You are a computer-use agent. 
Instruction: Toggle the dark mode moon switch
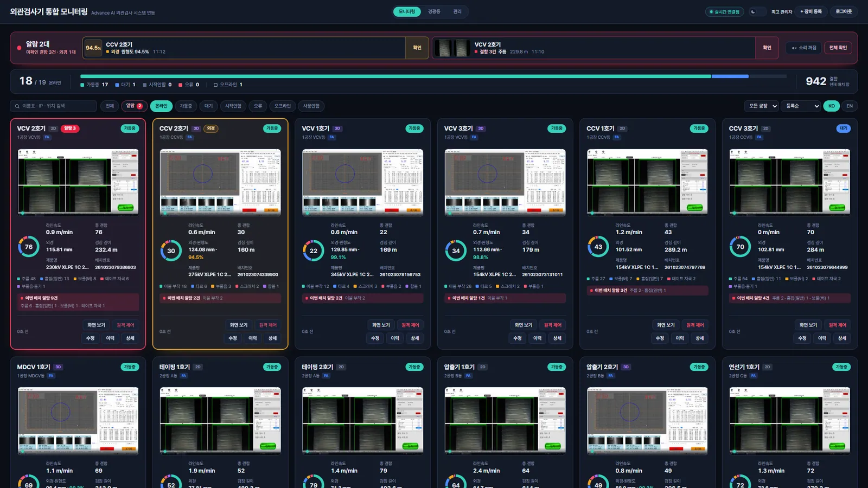[757, 11]
